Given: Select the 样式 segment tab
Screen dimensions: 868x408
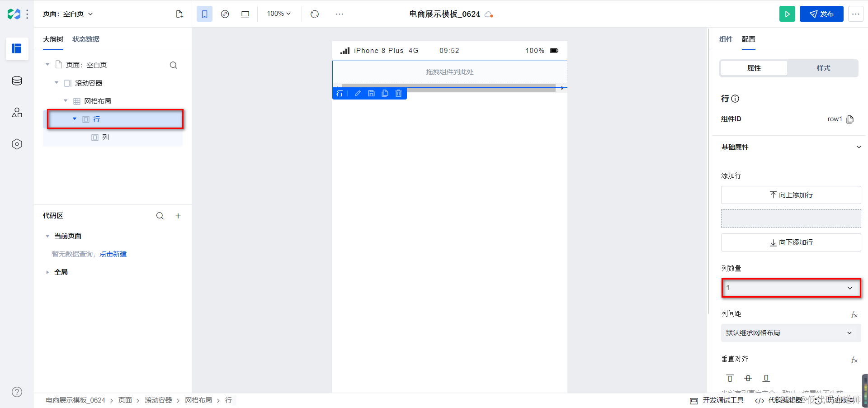Looking at the screenshot, I should coord(823,68).
